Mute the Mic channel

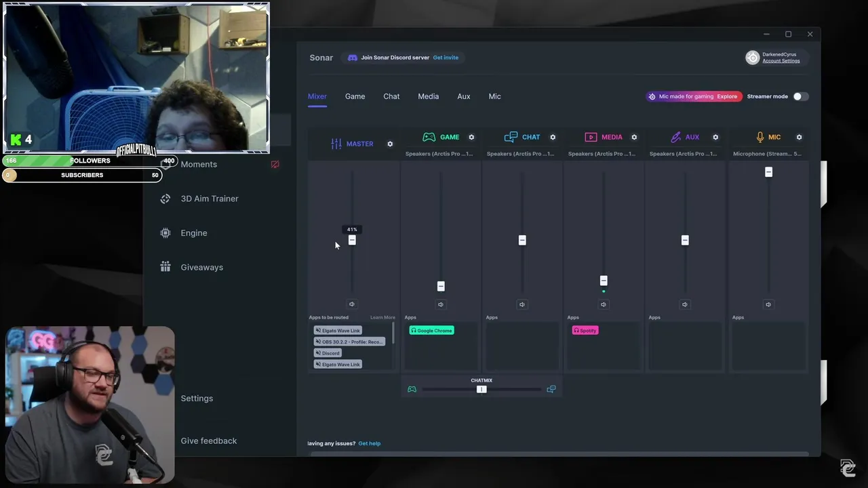(768, 304)
